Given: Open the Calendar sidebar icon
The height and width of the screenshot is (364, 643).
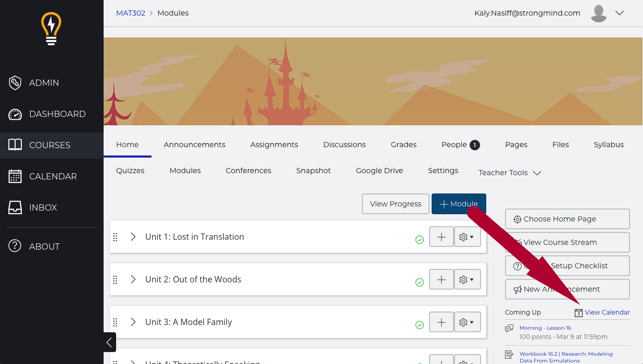Looking at the screenshot, I should click(15, 176).
